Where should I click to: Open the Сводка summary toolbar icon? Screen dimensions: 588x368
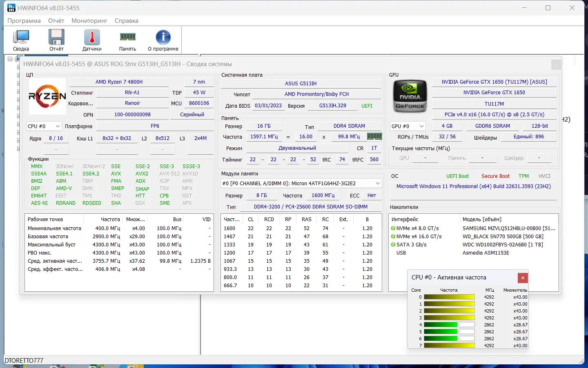coord(21,40)
